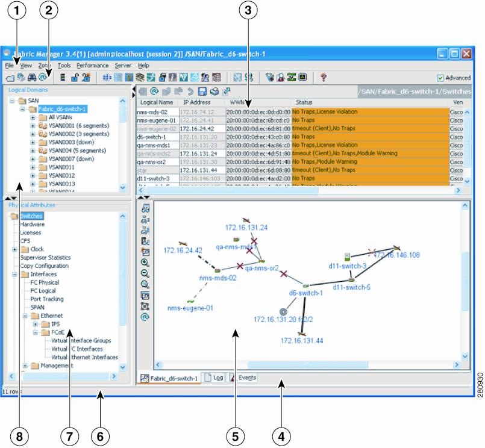The image size is (485, 448).
Task: Expand the Clock folder
Action: coord(14,249)
